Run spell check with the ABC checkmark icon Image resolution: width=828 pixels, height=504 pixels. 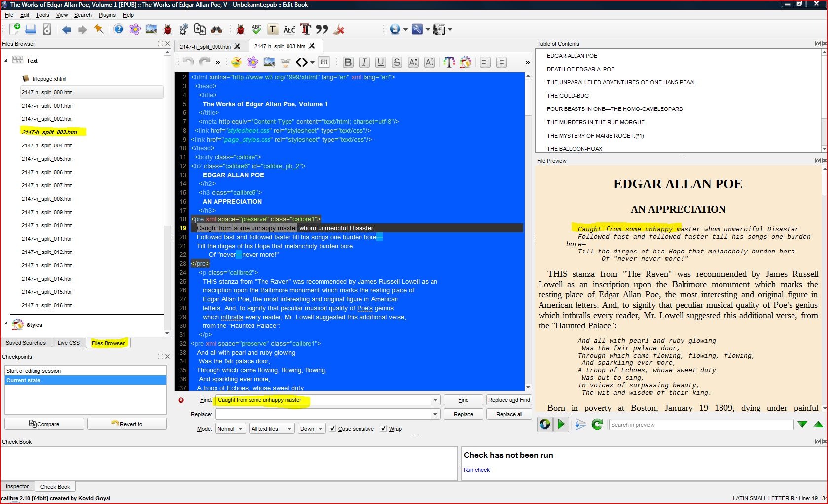256,30
